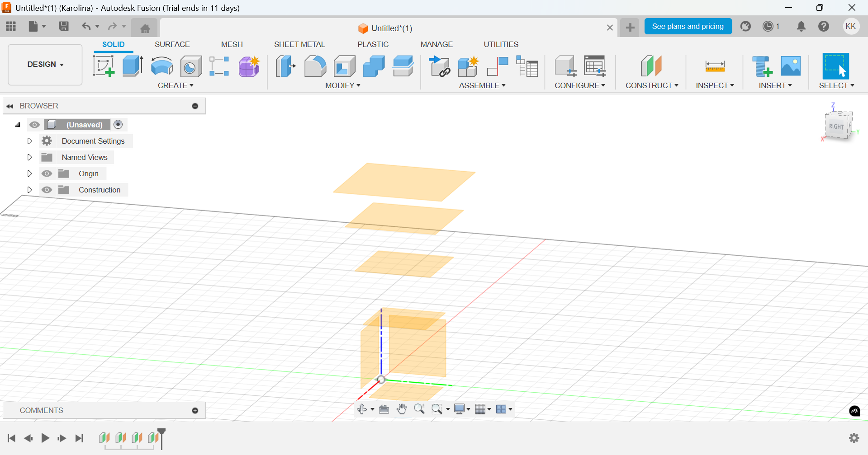This screenshot has width=868, height=455.
Task: Select the Revolve tool
Action: [x=162, y=66]
